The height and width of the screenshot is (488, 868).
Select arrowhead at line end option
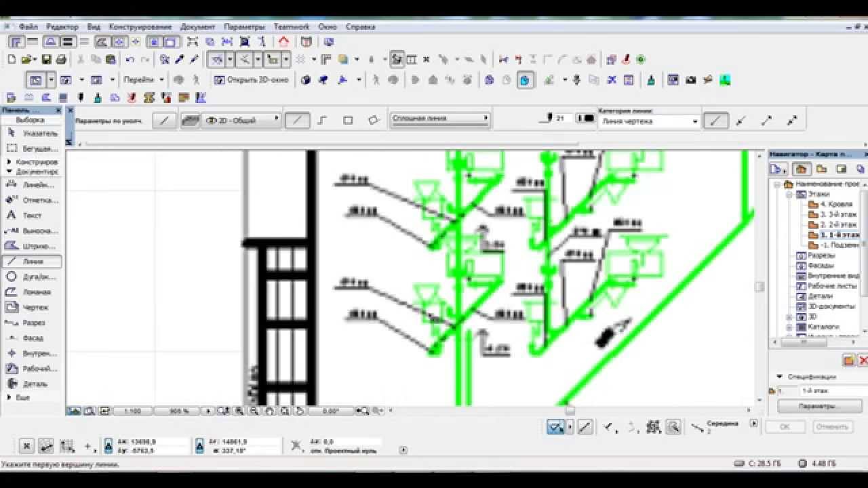coord(766,121)
